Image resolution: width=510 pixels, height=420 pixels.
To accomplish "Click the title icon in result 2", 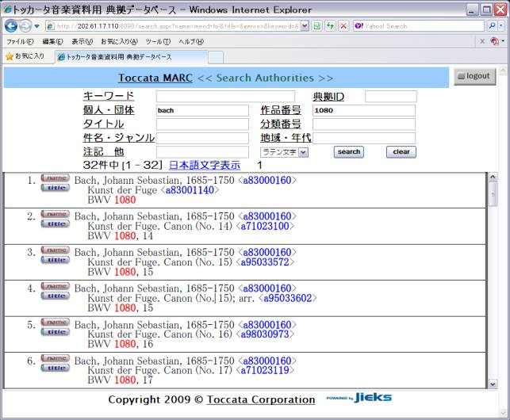I will click(x=56, y=224).
